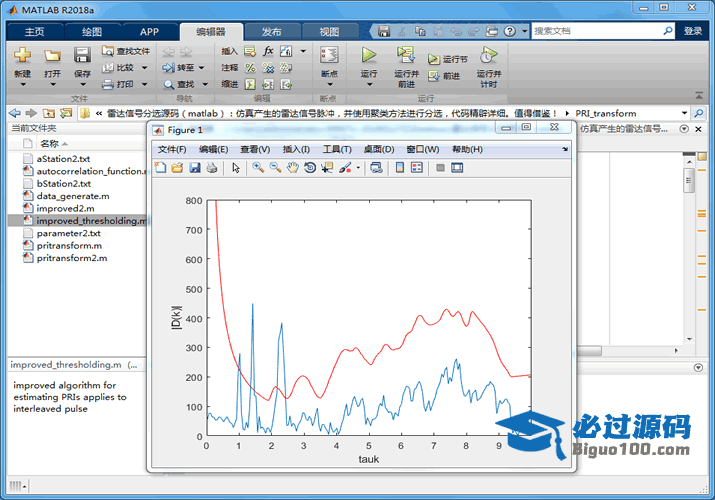Click the Save (保存) disk icon
The width and height of the screenshot is (715, 500).
tap(82, 55)
